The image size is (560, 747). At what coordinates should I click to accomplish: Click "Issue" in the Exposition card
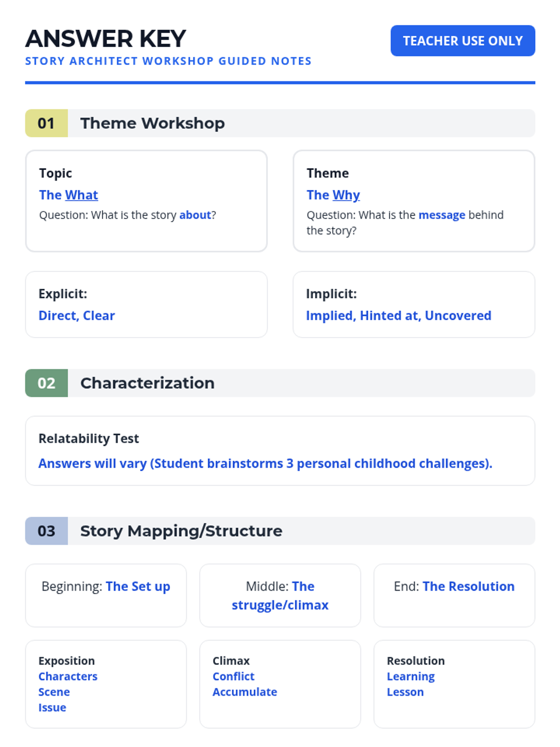pyautogui.click(x=52, y=707)
